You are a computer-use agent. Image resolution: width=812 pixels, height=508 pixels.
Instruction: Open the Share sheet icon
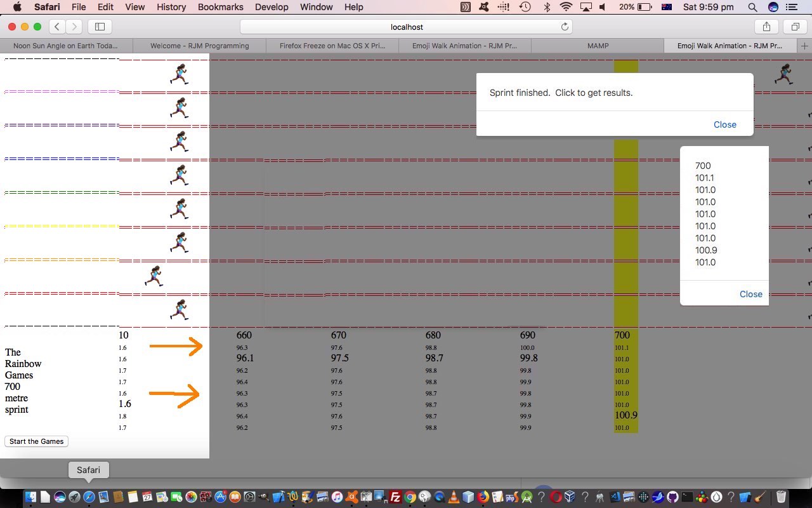click(x=766, y=27)
